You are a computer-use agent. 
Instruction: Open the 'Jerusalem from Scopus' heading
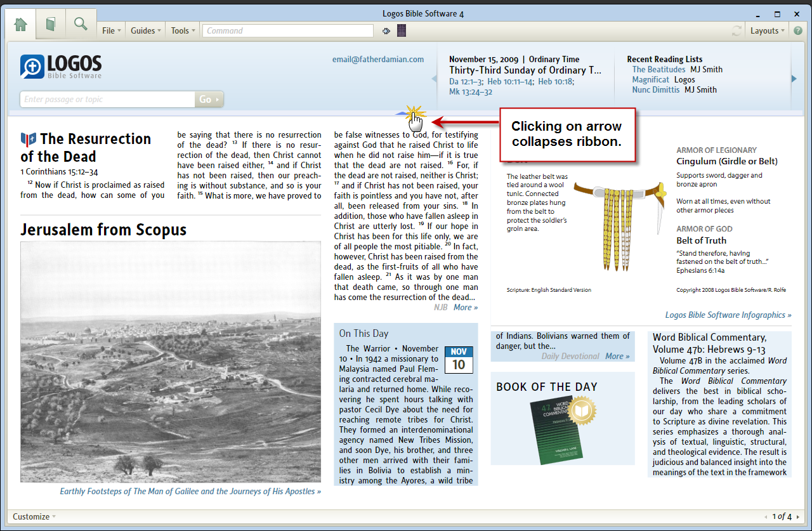coord(103,229)
